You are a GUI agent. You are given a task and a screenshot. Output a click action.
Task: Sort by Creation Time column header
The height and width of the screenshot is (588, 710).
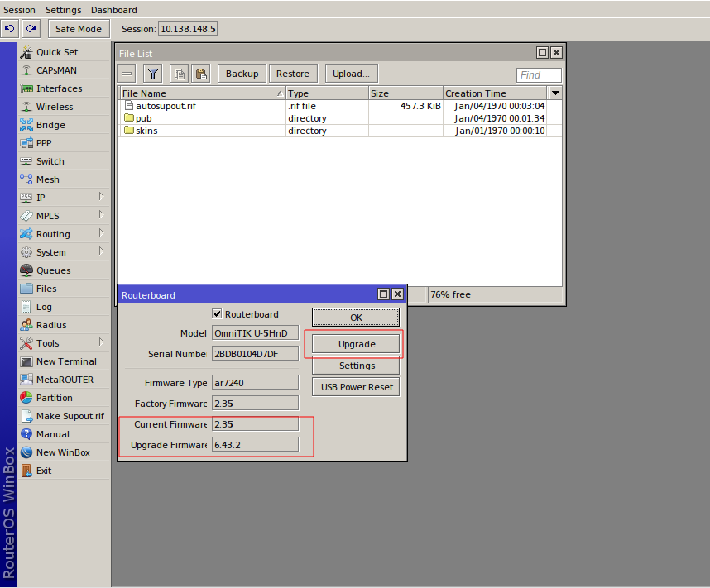(496, 93)
